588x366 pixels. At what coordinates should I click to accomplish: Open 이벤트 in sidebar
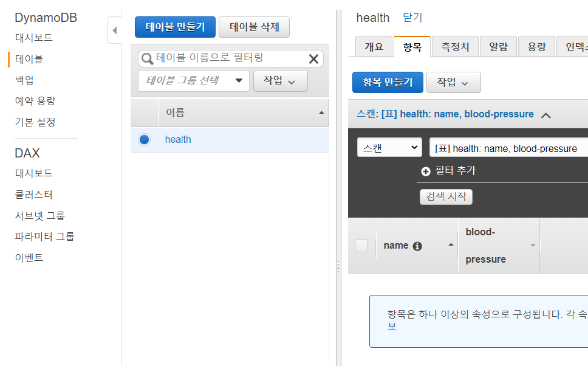[29, 258]
